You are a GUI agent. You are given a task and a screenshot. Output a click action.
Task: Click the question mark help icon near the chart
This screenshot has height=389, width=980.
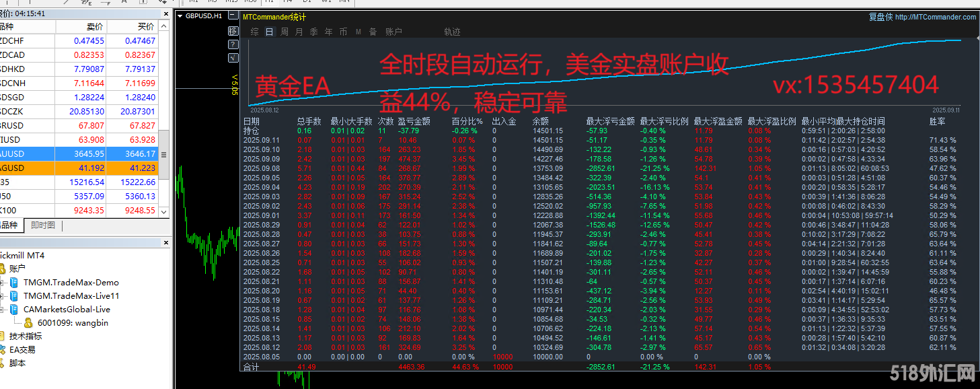[233, 44]
